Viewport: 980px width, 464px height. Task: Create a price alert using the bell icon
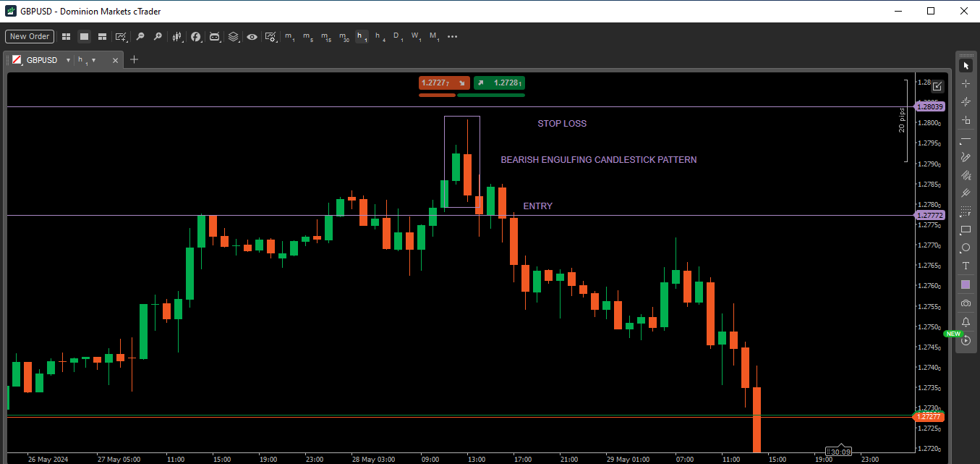[x=966, y=321]
